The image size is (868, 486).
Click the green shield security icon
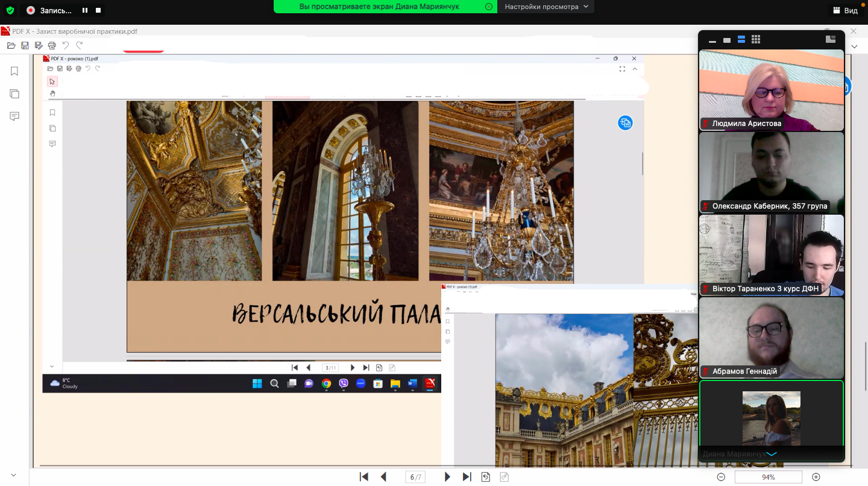[x=10, y=10]
